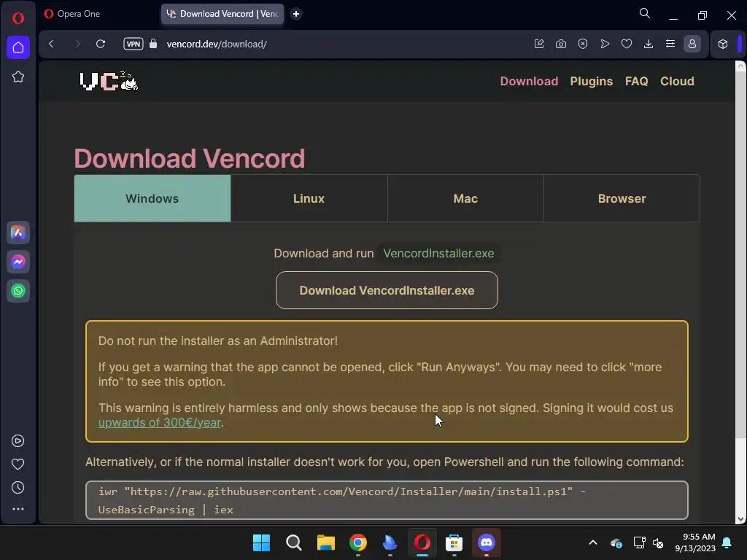Image resolution: width=747 pixels, height=560 pixels.
Task: Search tabs with the magnifier icon
Action: pos(645,13)
